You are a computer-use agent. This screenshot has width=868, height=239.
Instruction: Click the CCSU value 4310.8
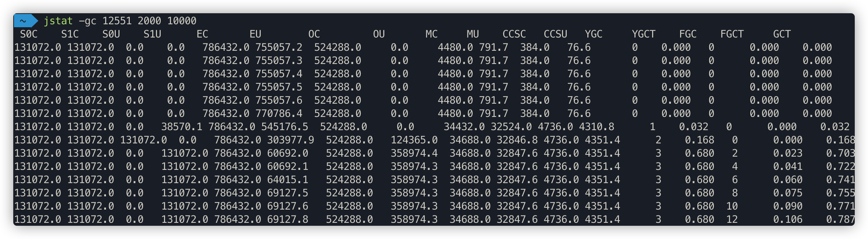(597, 127)
